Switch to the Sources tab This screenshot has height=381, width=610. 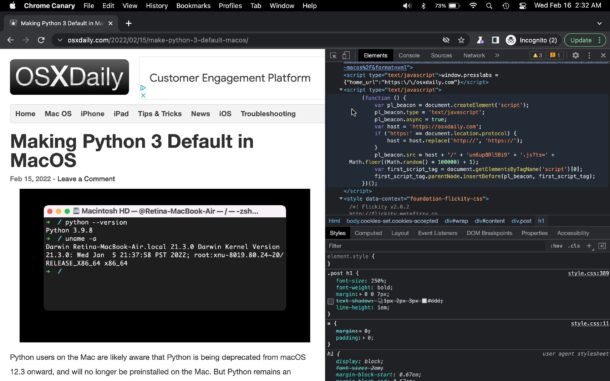441,56
